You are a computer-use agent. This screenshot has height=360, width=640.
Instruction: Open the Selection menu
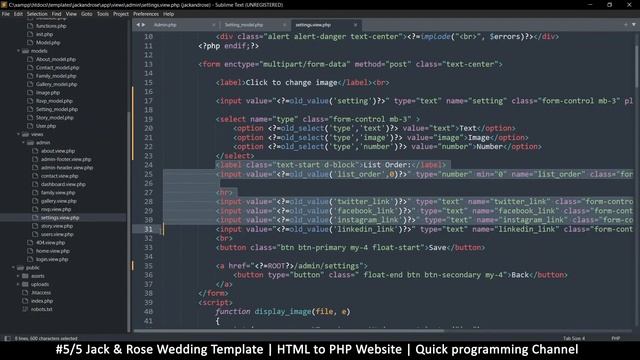[37, 14]
